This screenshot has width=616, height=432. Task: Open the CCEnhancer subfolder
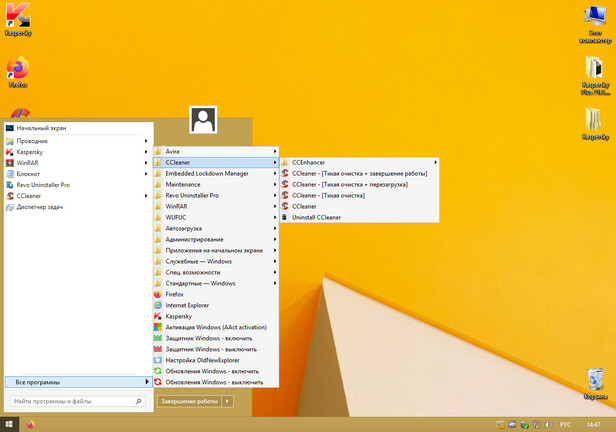coord(359,162)
